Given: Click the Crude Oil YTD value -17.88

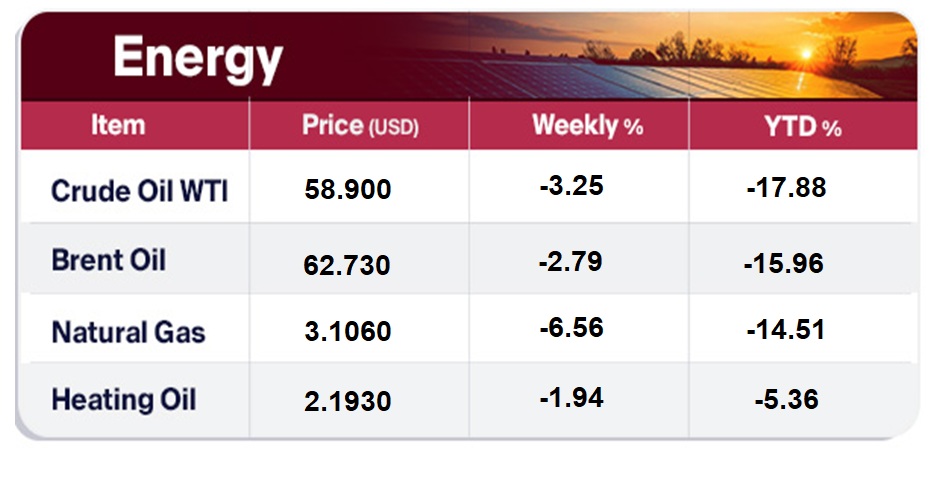Looking at the screenshot, I should tap(786, 187).
